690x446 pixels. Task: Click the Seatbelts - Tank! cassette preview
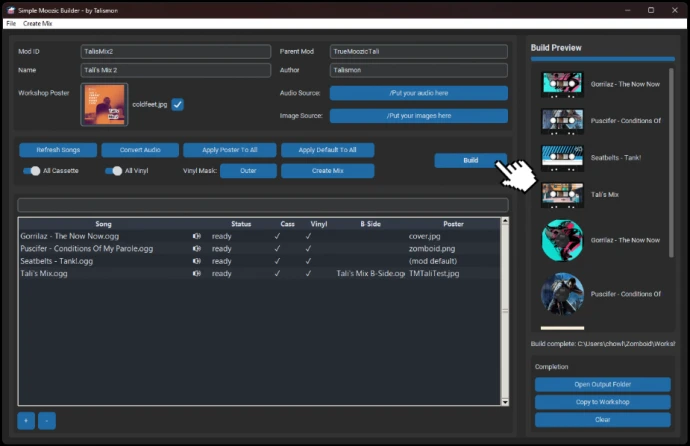coord(562,157)
